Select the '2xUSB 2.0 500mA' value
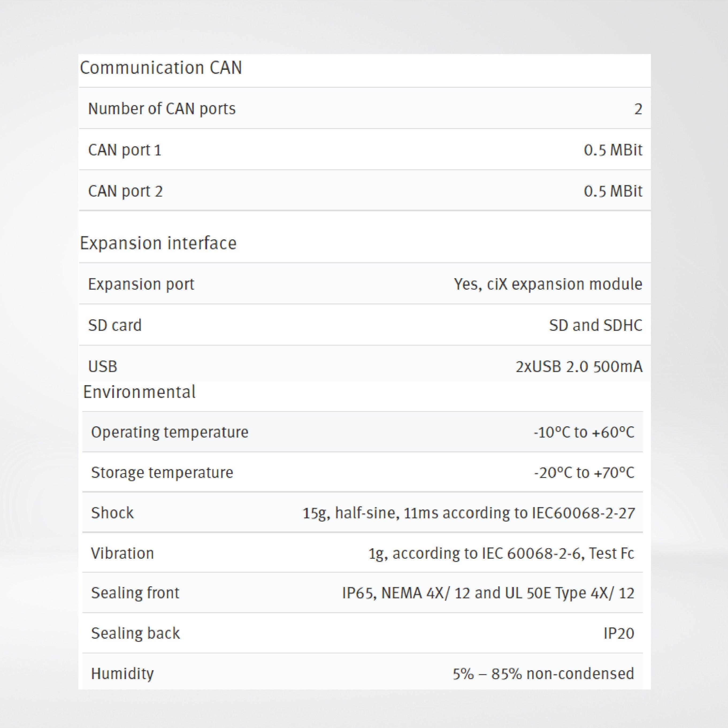Viewport: 728px width, 728px height. coord(579,366)
